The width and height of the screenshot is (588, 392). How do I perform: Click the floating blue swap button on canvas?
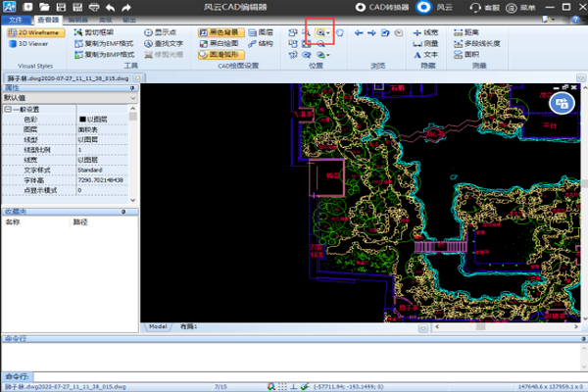tap(563, 103)
